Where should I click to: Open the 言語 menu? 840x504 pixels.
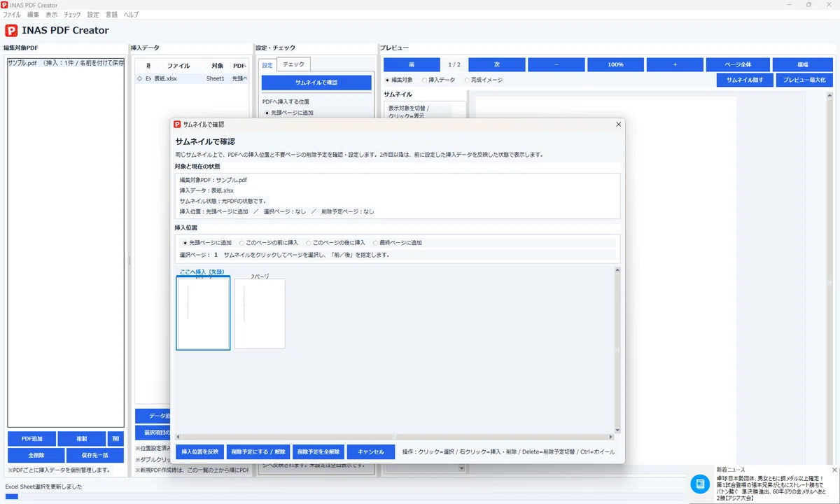tap(112, 14)
